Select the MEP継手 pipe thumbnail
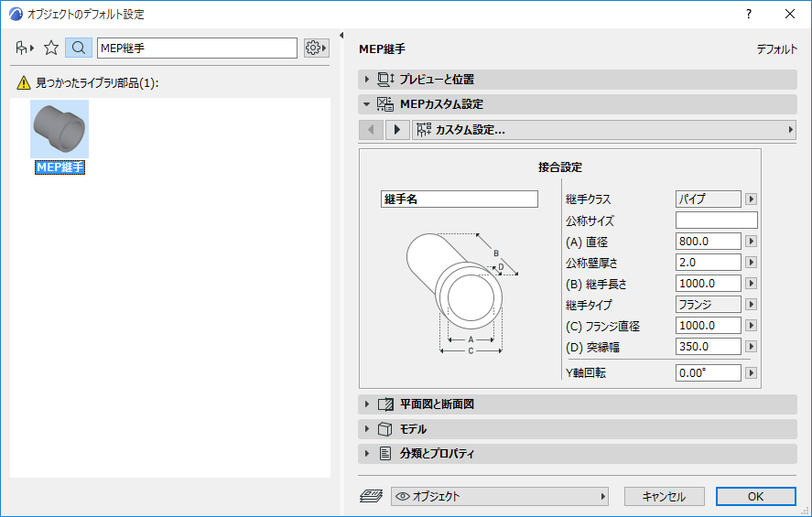812x517 pixels. tap(60, 129)
